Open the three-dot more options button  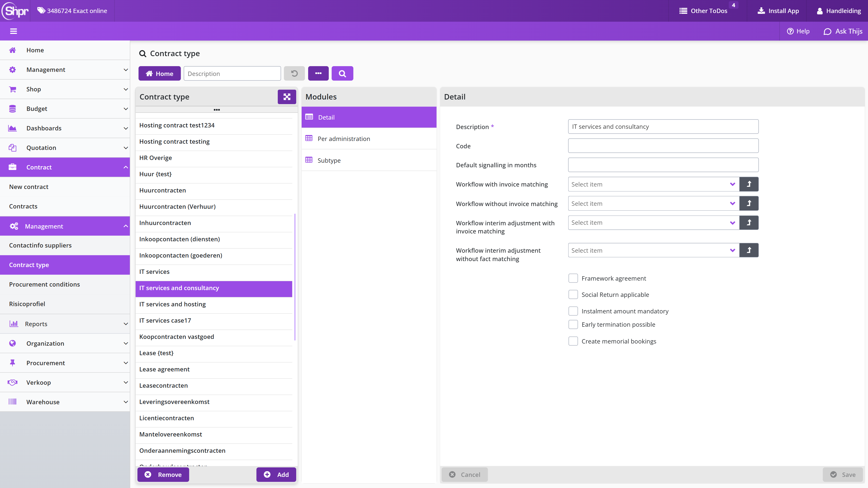[x=318, y=73]
